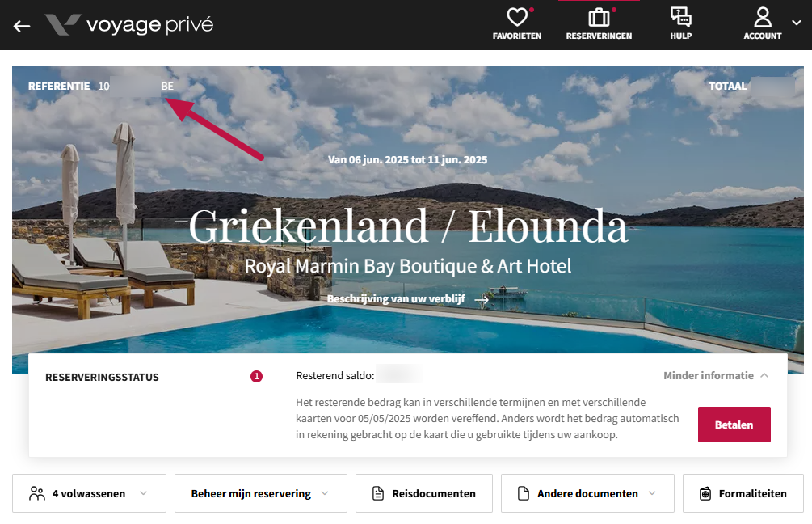Open Favorieten heart icon
812x524 pixels.
[517, 17]
